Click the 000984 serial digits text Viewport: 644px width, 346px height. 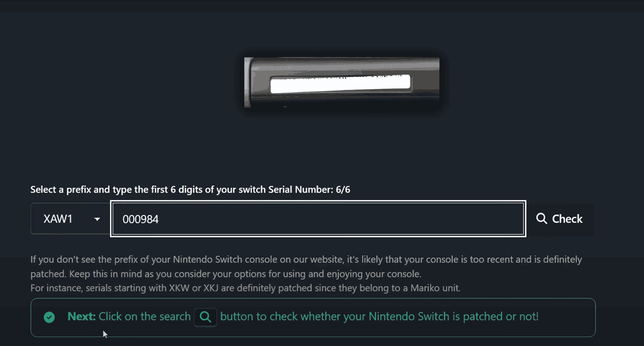coord(141,219)
